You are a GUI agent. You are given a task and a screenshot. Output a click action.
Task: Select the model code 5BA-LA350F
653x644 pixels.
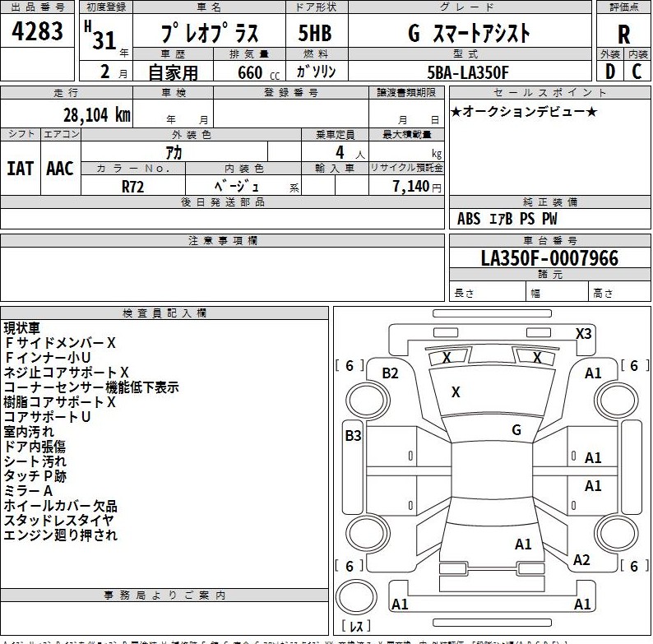[x=468, y=72]
